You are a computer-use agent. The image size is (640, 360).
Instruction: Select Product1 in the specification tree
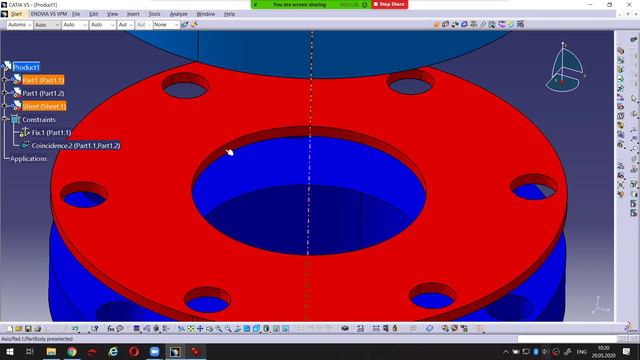(x=26, y=67)
